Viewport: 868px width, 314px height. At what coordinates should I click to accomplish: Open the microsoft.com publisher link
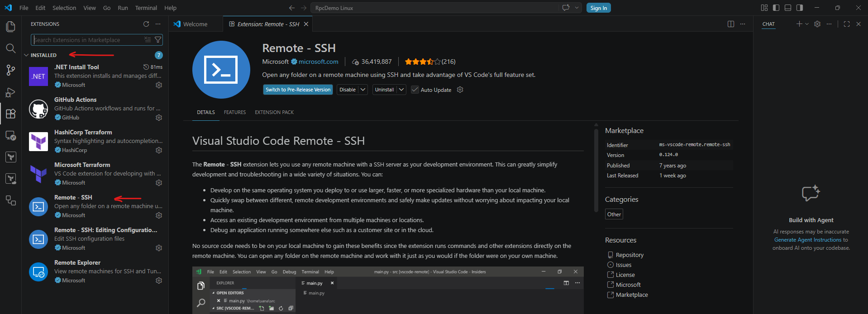[318, 62]
